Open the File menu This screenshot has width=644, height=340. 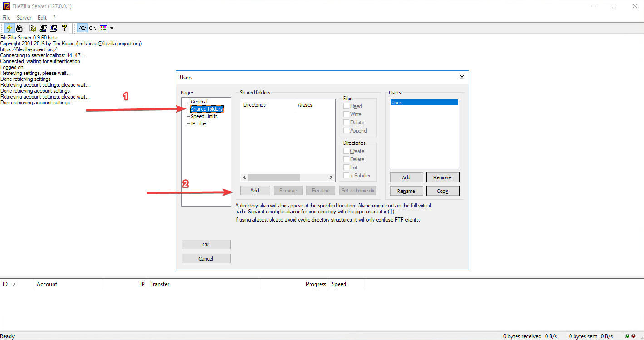click(x=6, y=18)
